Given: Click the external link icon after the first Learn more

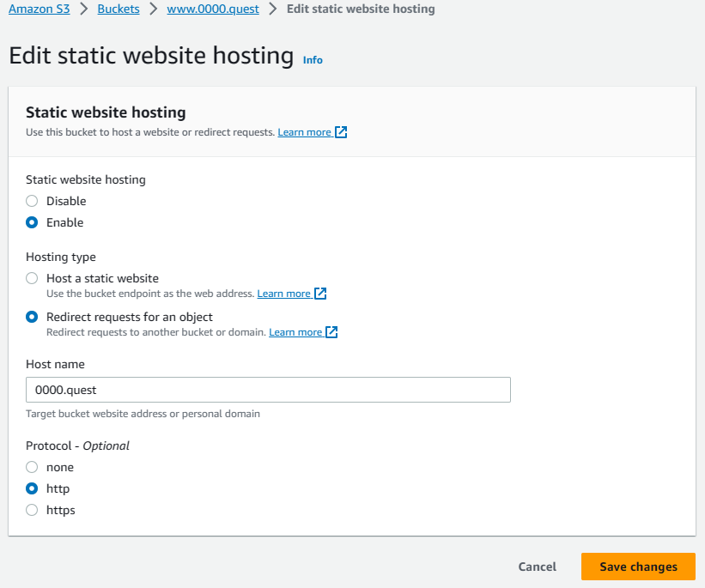Looking at the screenshot, I should tap(341, 131).
